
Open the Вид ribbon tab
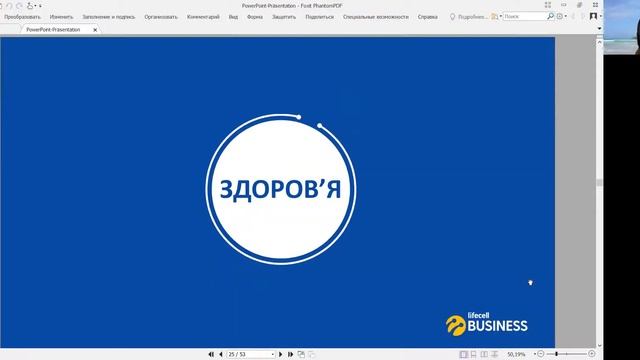(233, 17)
